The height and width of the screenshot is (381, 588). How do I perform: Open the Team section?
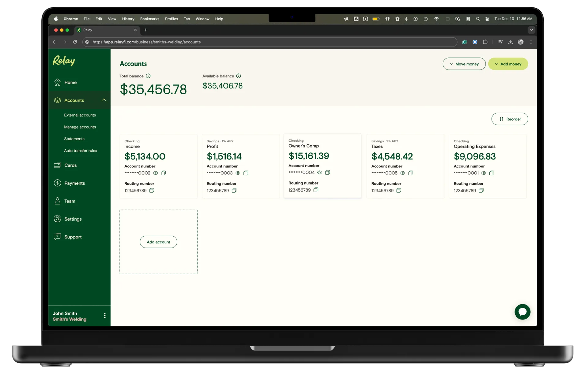coord(70,201)
